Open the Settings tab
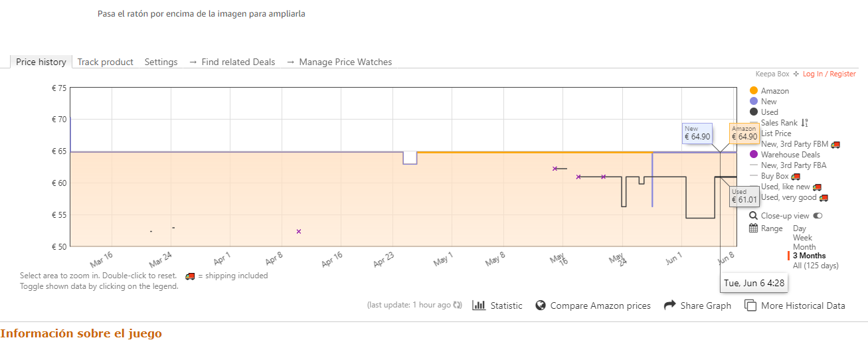The image size is (868, 346). point(161,62)
